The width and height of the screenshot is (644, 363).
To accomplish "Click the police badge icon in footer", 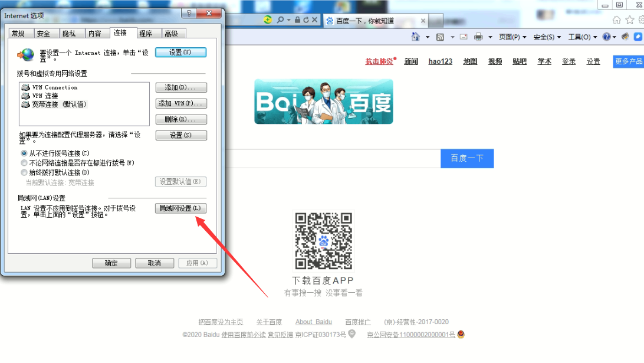I will click(x=461, y=334).
